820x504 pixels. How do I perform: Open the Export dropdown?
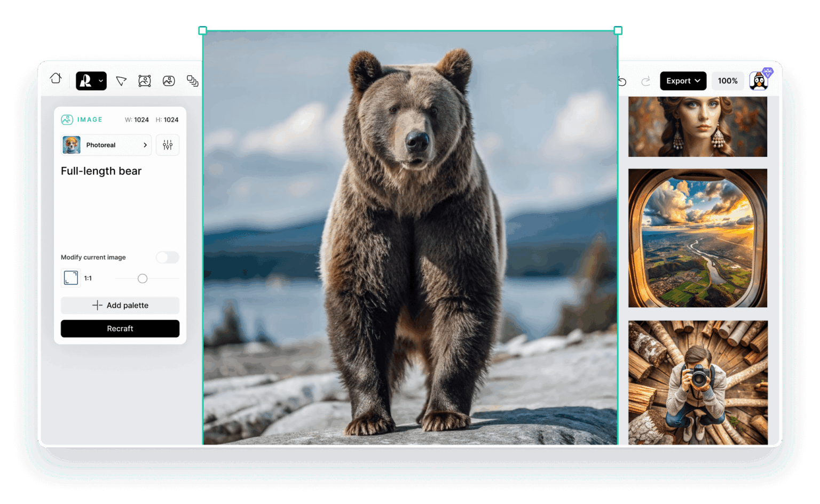click(x=683, y=81)
